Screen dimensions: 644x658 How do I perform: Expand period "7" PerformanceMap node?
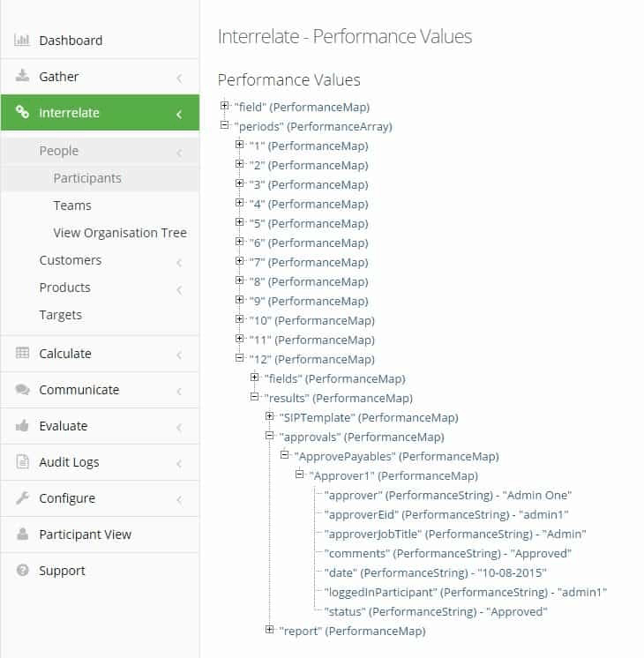coord(240,261)
